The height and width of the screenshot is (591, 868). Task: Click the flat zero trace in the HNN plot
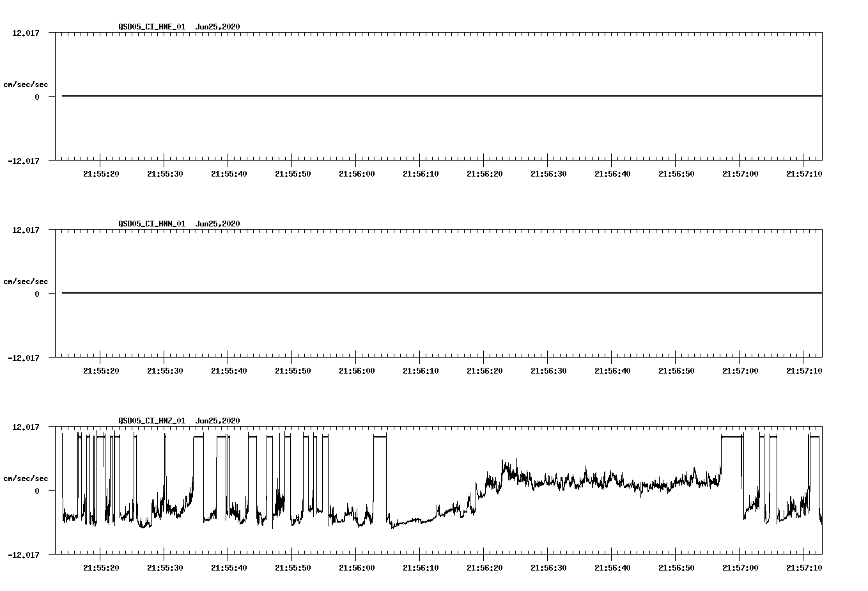[x=442, y=293]
